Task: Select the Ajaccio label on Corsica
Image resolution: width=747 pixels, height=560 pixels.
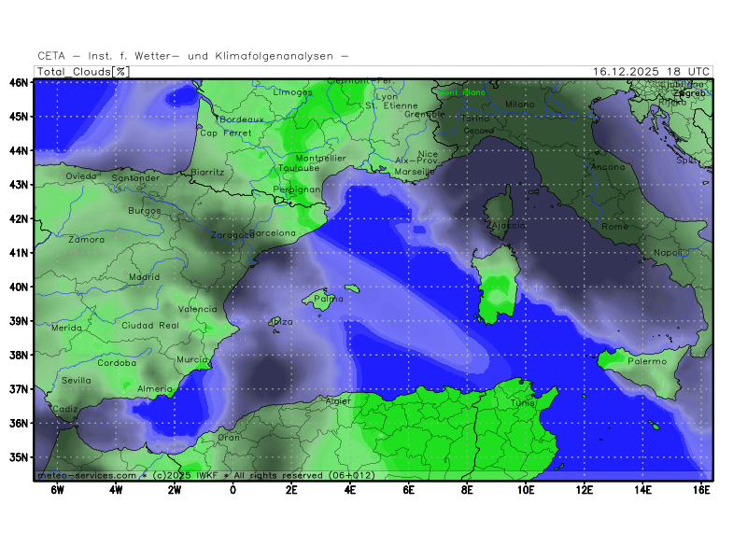Action: click(505, 225)
